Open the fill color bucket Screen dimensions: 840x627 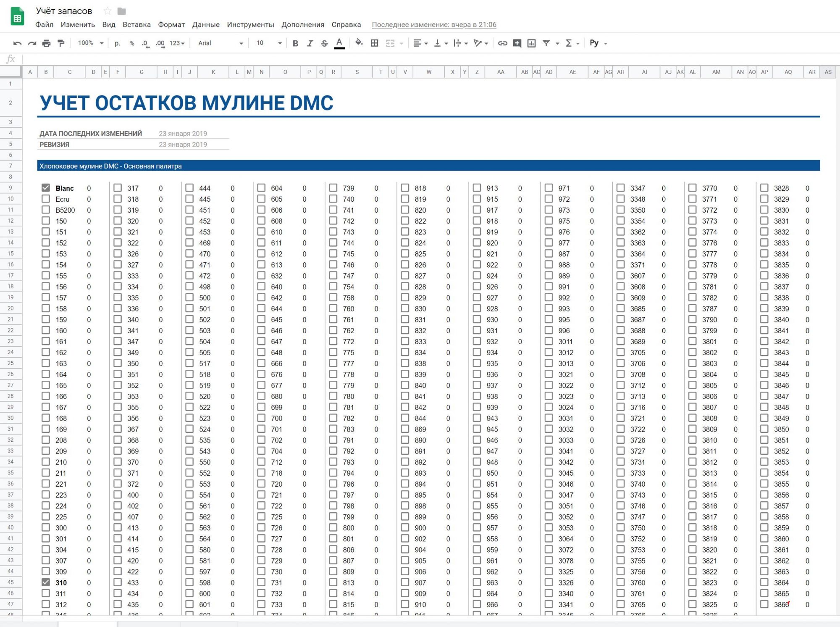[x=359, y=43]
